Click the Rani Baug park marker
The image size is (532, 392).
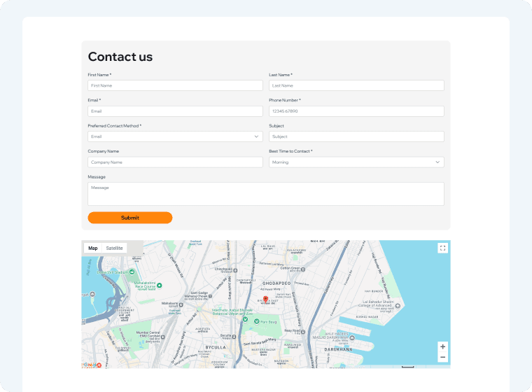pos(257,321)
